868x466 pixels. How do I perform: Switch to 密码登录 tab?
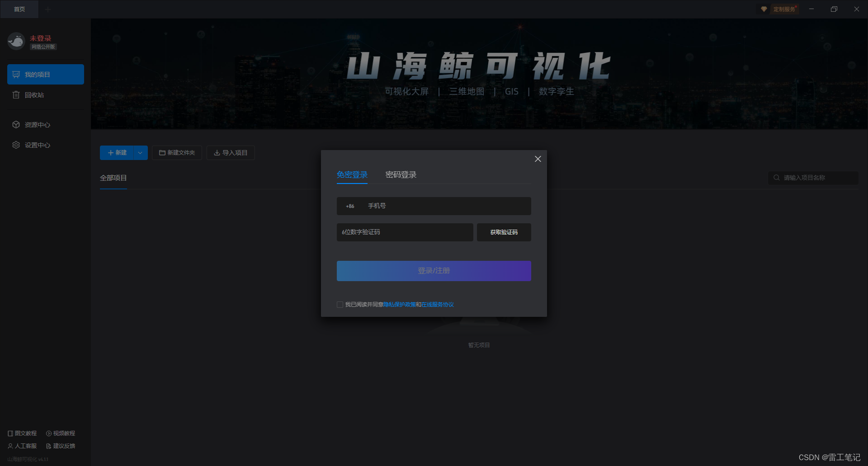401,175
